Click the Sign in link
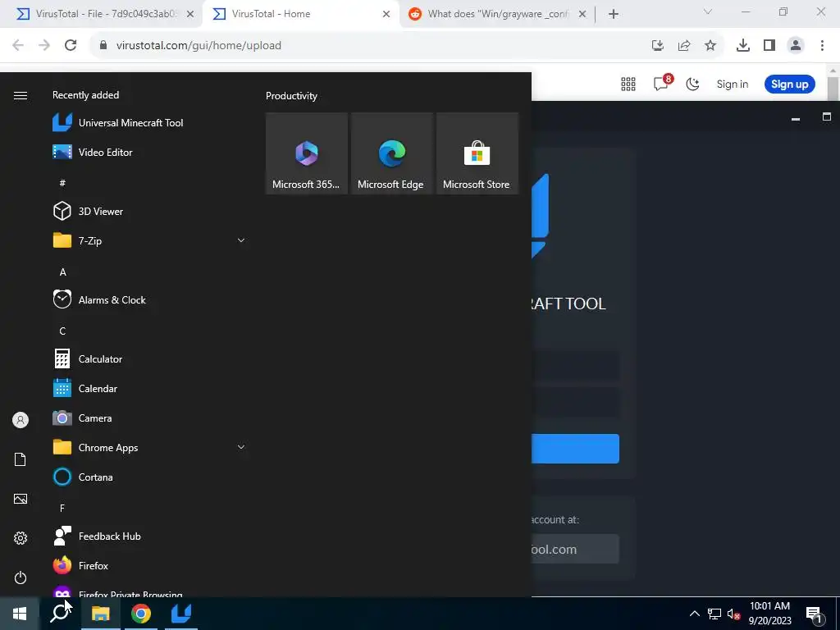The image size is (840, 630). tap(733, 84)
